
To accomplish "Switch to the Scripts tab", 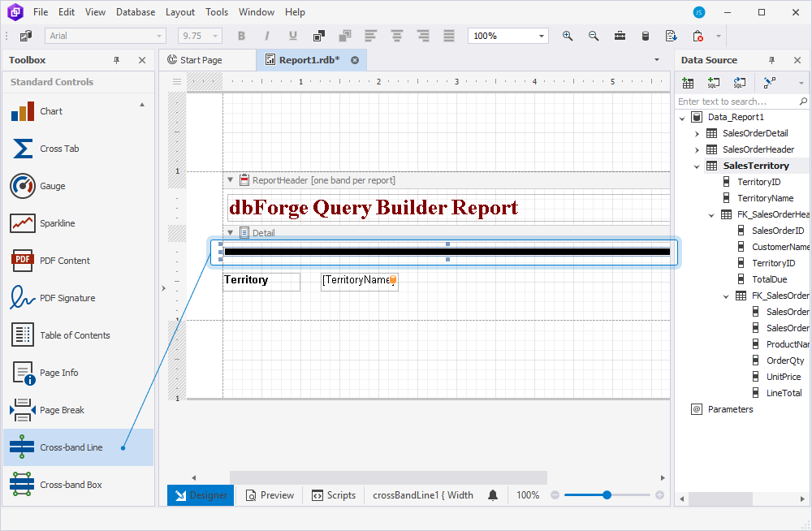I will click(334, 495).
